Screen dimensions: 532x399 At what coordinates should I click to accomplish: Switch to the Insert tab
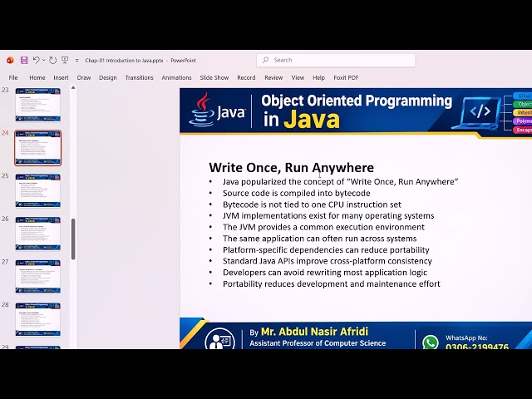pos(61,77)
